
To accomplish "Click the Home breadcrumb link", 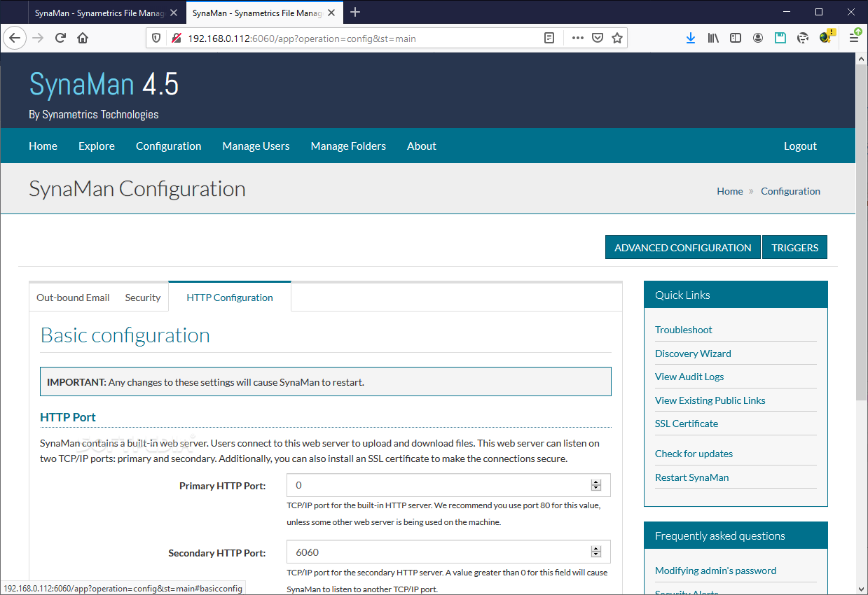I will click(729, 191).
